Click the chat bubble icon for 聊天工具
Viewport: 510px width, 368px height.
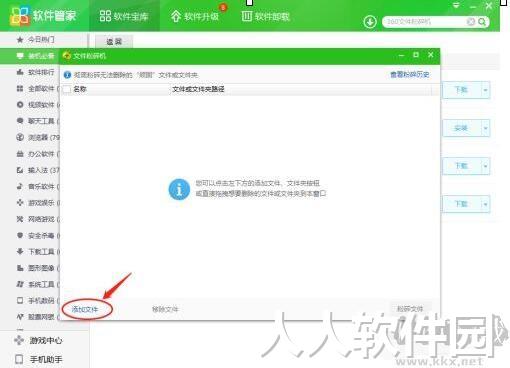tap(20, 121)
